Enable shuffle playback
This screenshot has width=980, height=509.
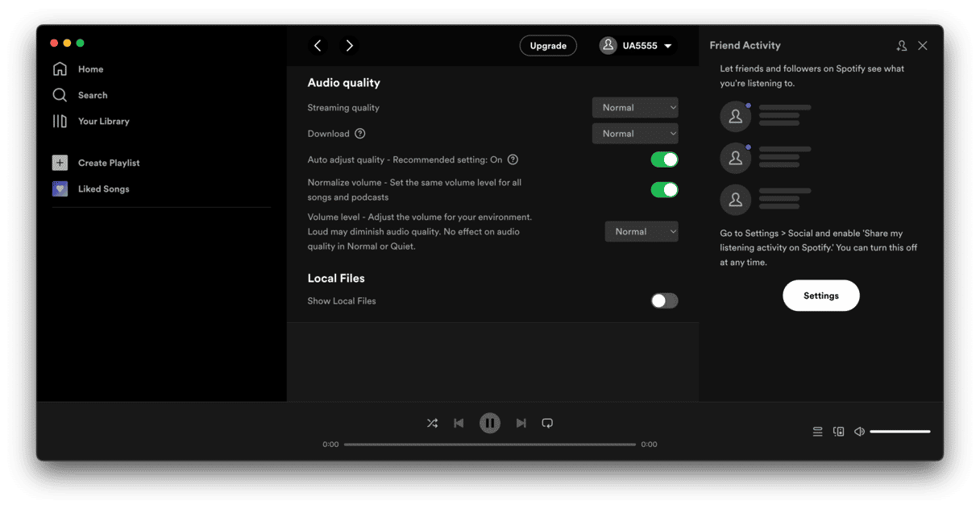click(x=432, y=423)
